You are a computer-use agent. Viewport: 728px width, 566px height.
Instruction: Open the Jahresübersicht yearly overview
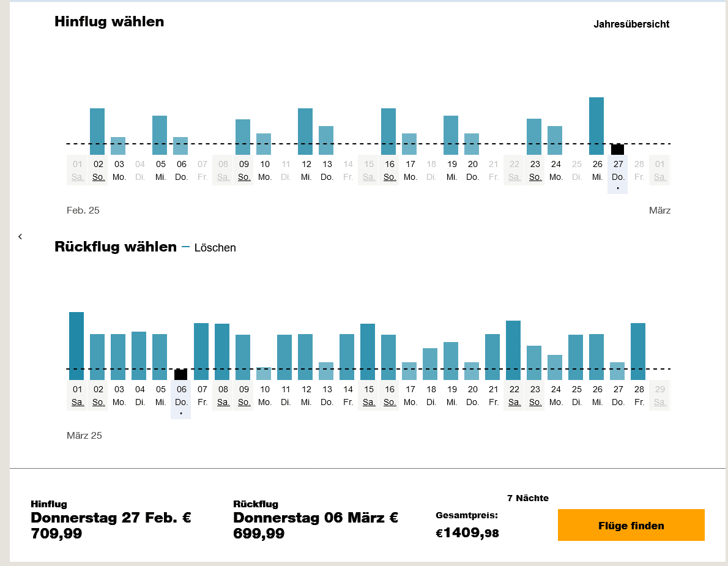[631, 24]
